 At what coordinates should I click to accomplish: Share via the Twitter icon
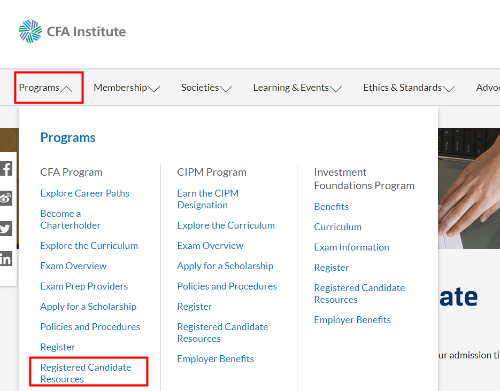pyautogui.click(x=6, y=229)
